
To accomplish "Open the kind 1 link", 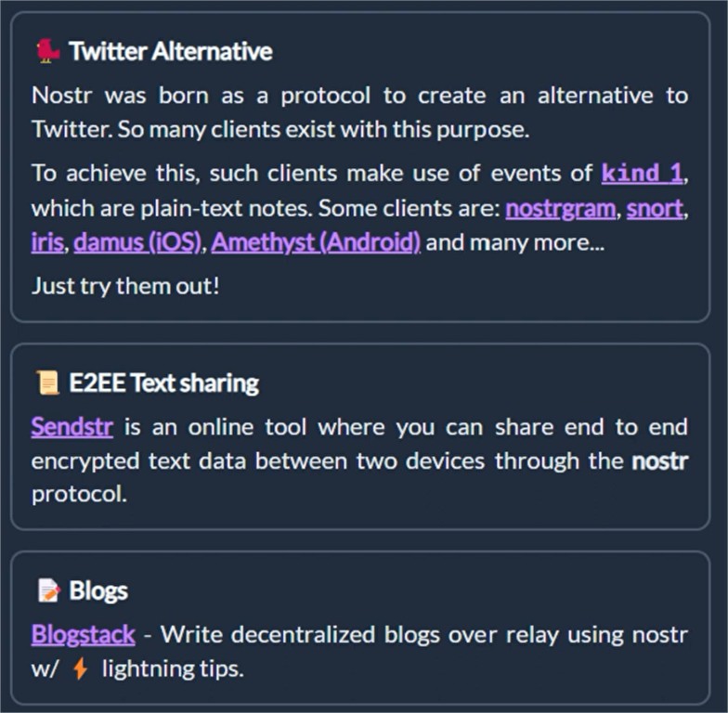I will (643, 173).
